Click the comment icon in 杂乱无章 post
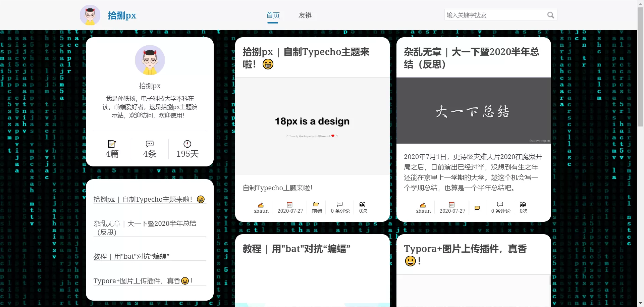 [500, 204]
